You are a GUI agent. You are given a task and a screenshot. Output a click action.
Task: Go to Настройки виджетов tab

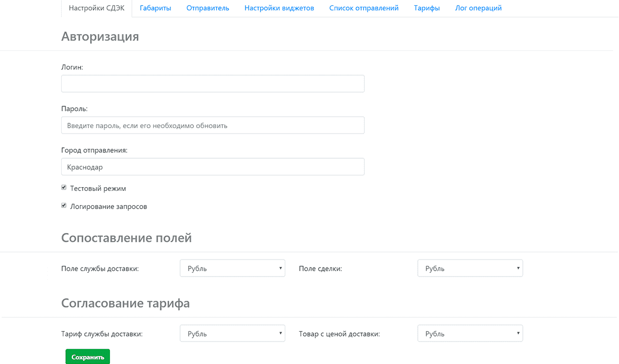[x=279, y=8]
